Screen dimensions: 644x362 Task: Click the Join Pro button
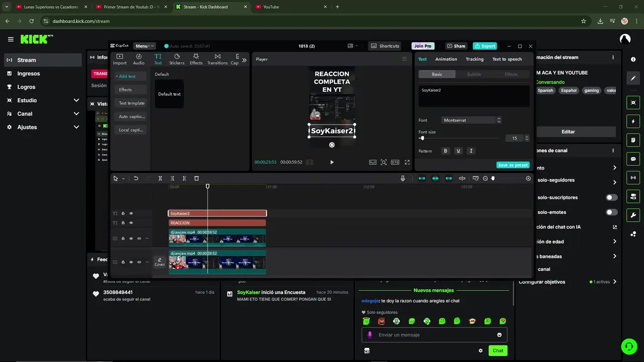423,46
